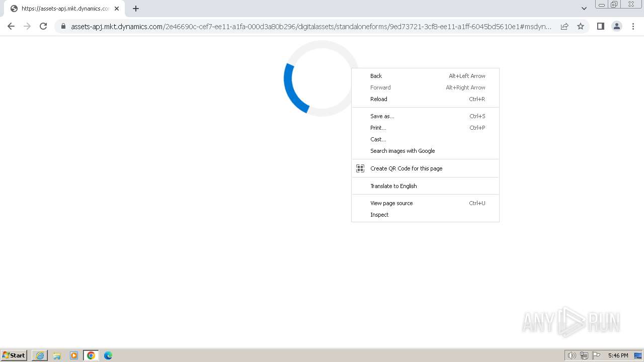Choose Reload in the context menu
Image resolution: width=644 pixels, height=362 pixels.
[425, 99]
